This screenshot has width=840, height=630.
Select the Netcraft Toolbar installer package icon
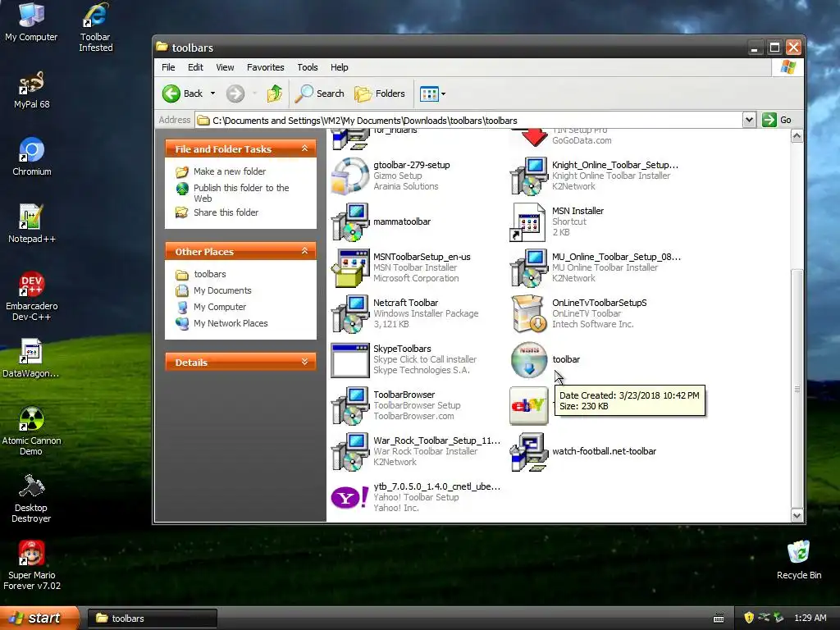pos(349,314)
